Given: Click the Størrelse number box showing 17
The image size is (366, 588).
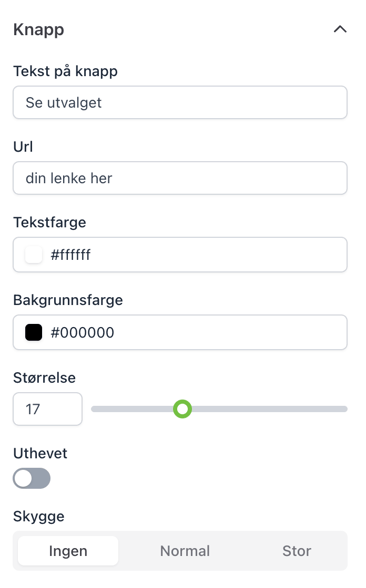Looking at the screenshot, I should [x=48, y=409].
